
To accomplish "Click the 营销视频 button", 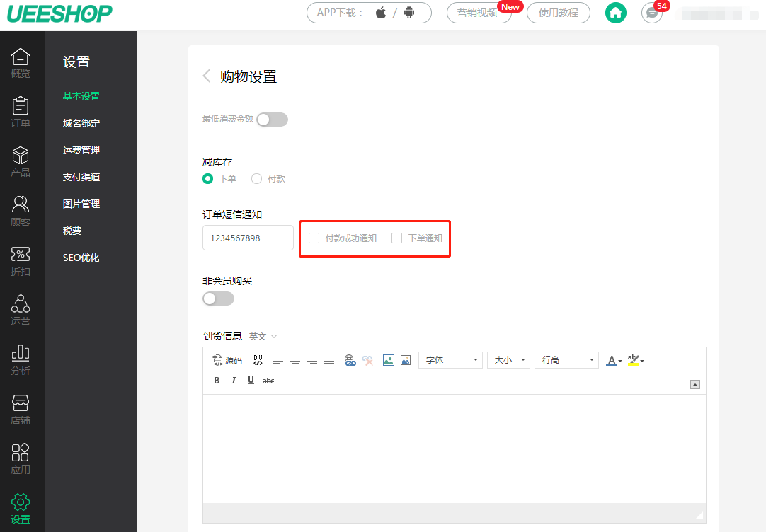I will [x=479, y=13].
